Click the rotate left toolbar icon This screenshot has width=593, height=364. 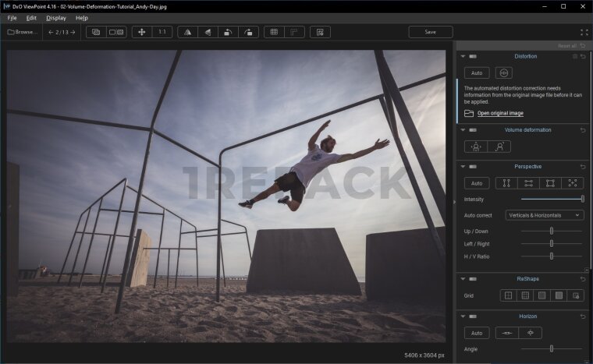tap(227, 32)
